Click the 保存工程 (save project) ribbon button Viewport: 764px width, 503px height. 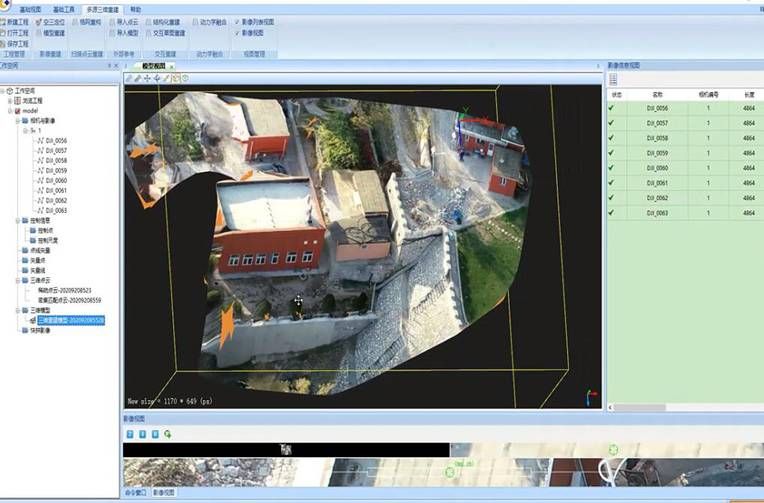point(14,44)
